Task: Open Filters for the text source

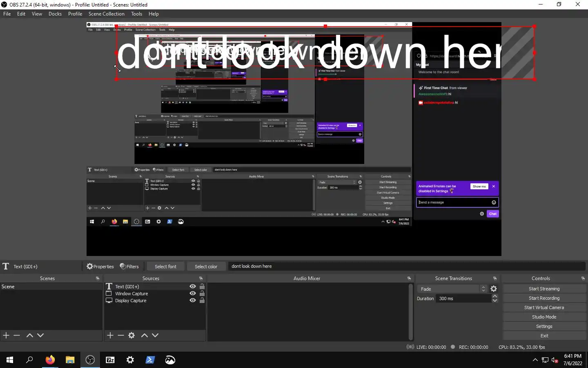Action: pos(129,266)
